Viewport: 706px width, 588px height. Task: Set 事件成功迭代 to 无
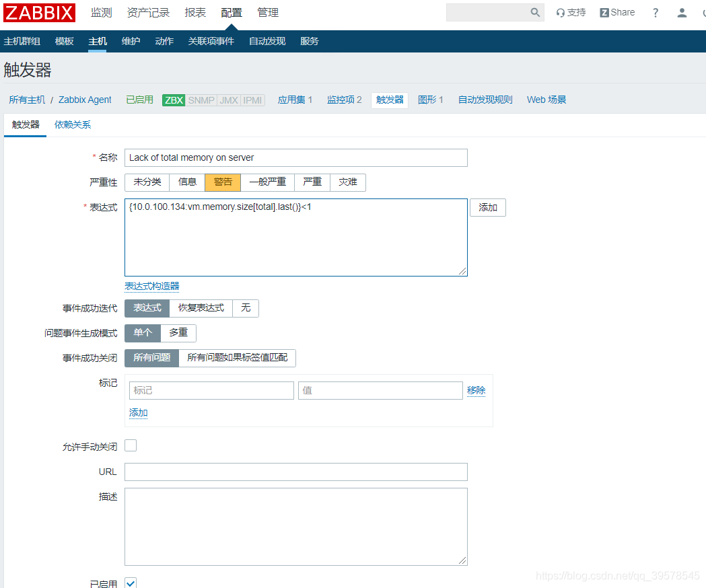[246, 308]
